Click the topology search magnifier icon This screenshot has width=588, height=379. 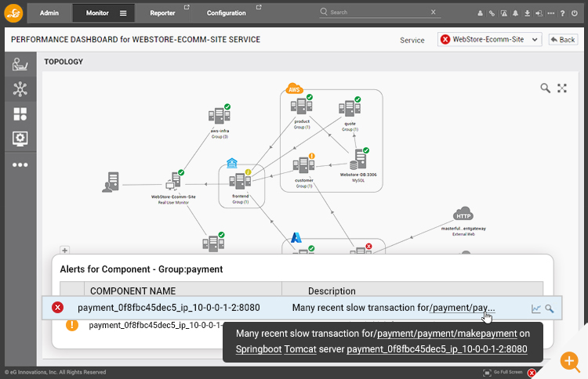click(x=545, y=88)
